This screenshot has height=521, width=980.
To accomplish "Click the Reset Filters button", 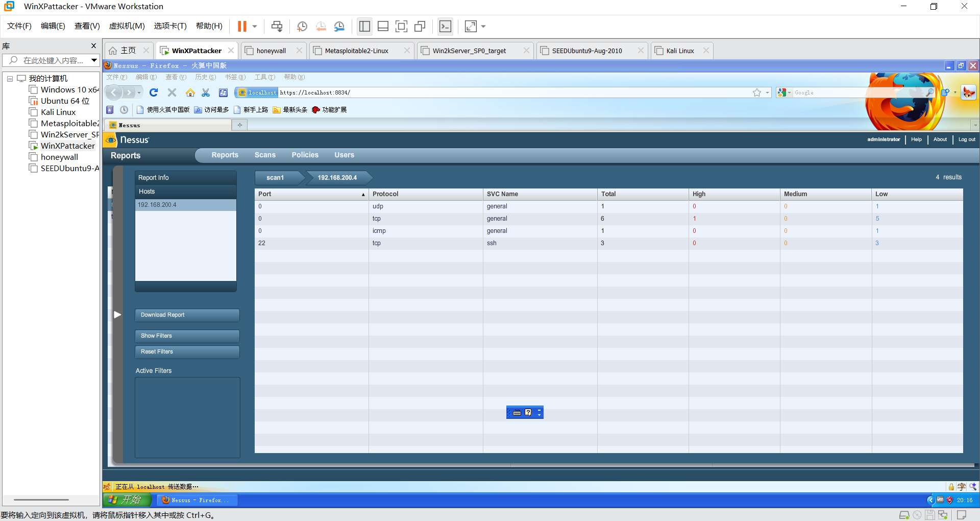I will (187, 352).
